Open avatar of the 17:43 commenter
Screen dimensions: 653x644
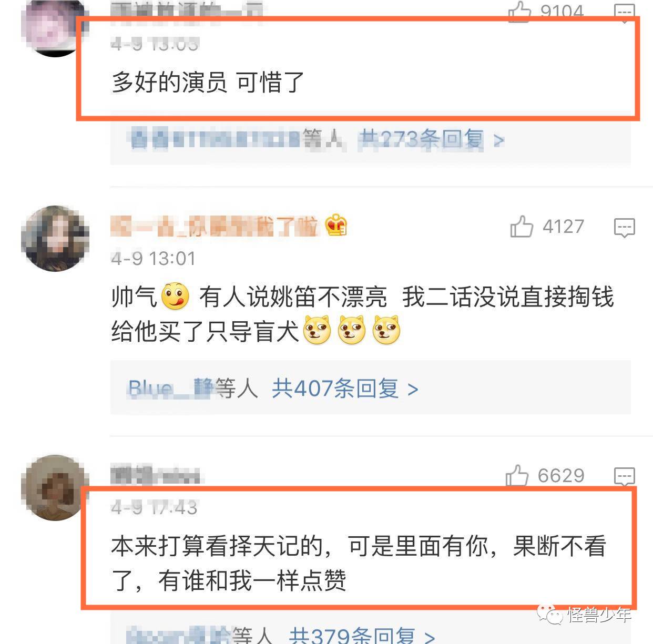pos(55,488)
